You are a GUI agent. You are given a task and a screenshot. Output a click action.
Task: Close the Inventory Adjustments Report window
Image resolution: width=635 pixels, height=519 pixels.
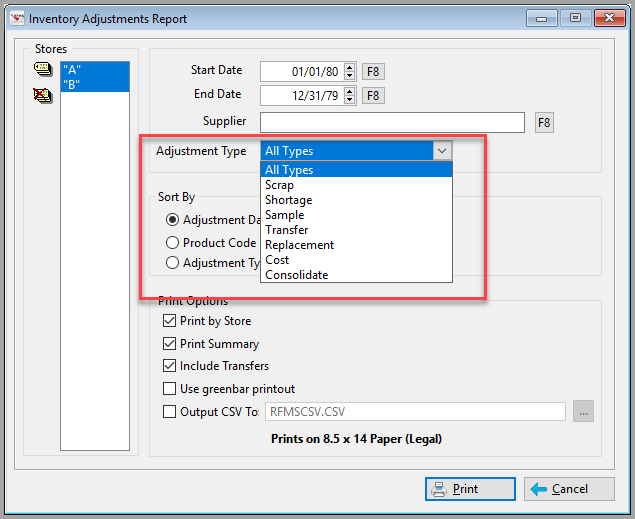pyautogui.click(x=609, y=18)
